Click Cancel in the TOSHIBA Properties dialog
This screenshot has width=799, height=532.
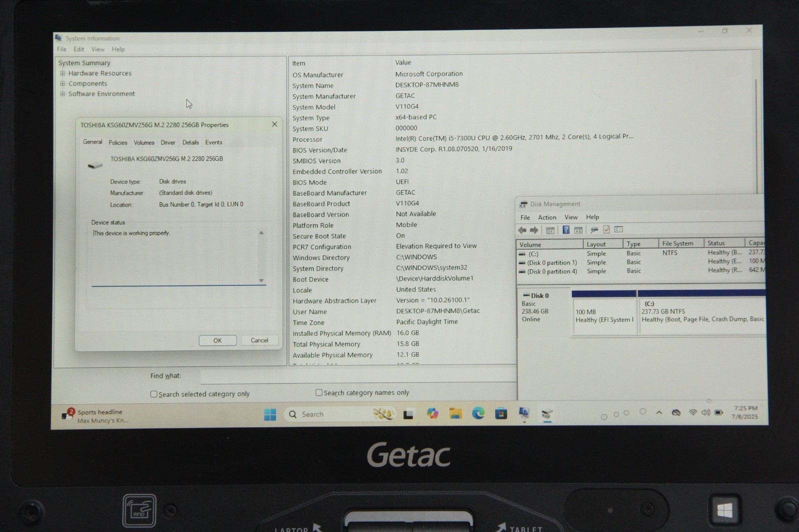click(x=259, y=340)
